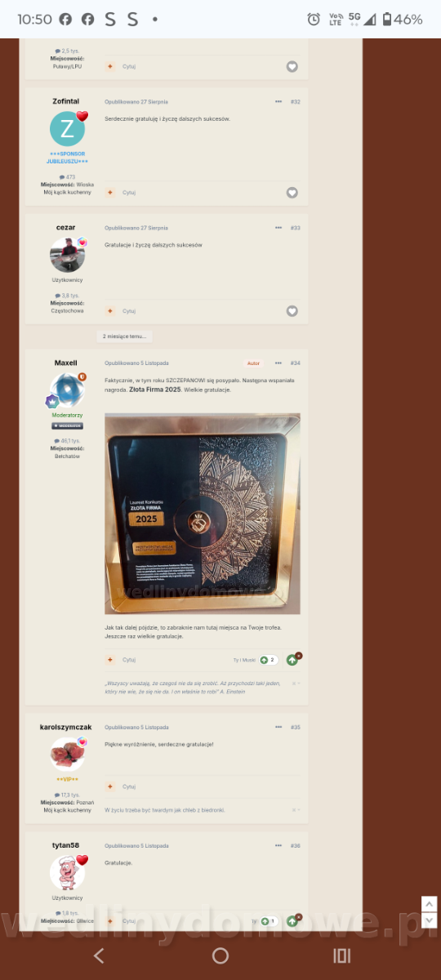This screenshot has width=441, height=980.
Task: Open Android recent apps button
Action: [x=341, y=955]
